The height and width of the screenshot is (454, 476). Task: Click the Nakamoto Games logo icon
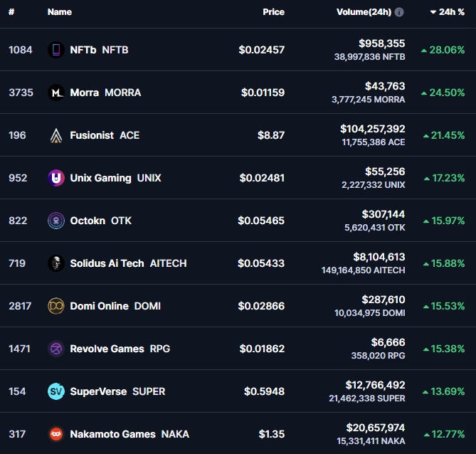[56, 434]
